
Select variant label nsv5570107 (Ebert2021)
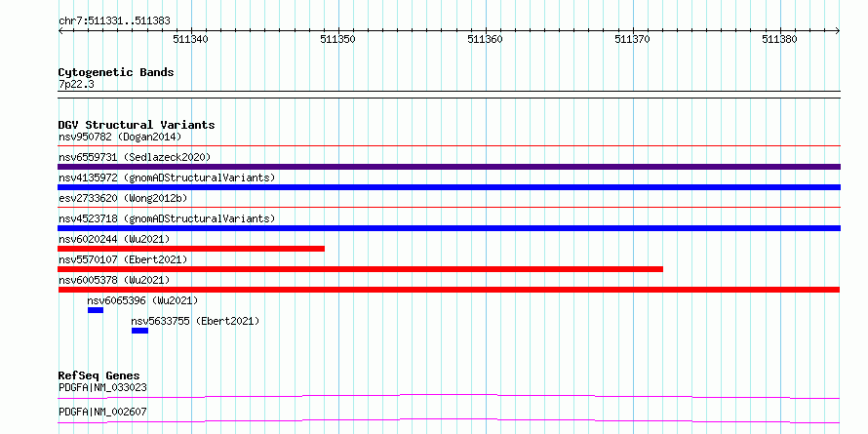[123, 259]
